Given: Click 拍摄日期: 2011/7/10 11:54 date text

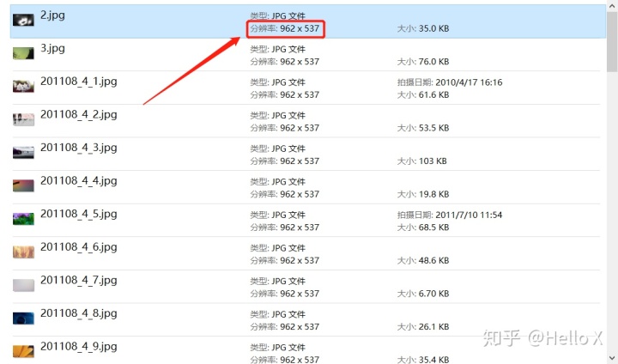Looking at the screenshot, I should click(x=450, y=215).
